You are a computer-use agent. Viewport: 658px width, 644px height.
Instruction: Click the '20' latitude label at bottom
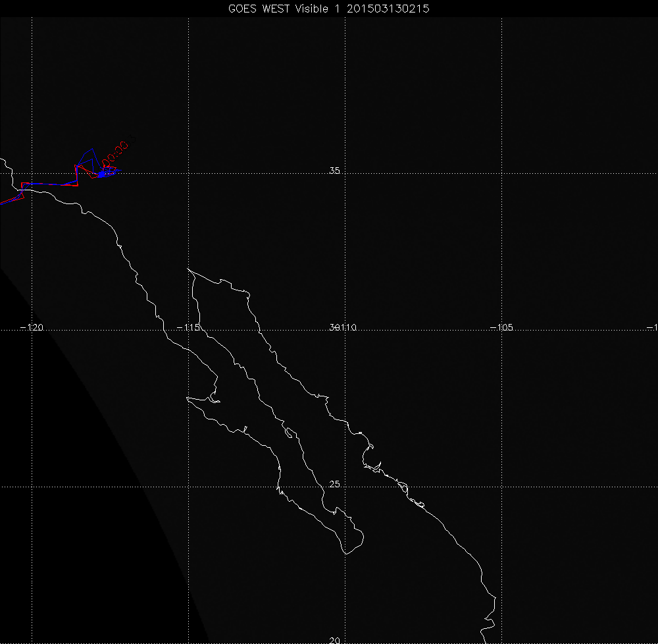(x=334, y=640)
